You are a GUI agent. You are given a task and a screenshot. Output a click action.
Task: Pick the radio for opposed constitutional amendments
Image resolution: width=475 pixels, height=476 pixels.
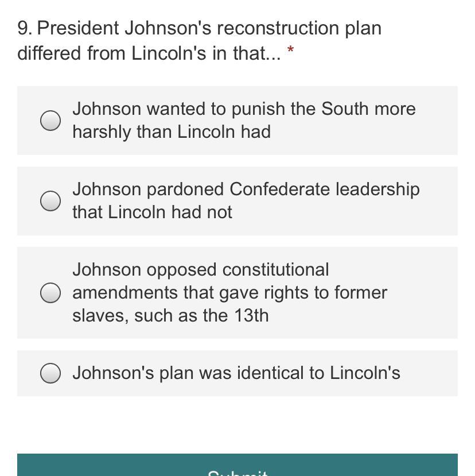(50, 293)
